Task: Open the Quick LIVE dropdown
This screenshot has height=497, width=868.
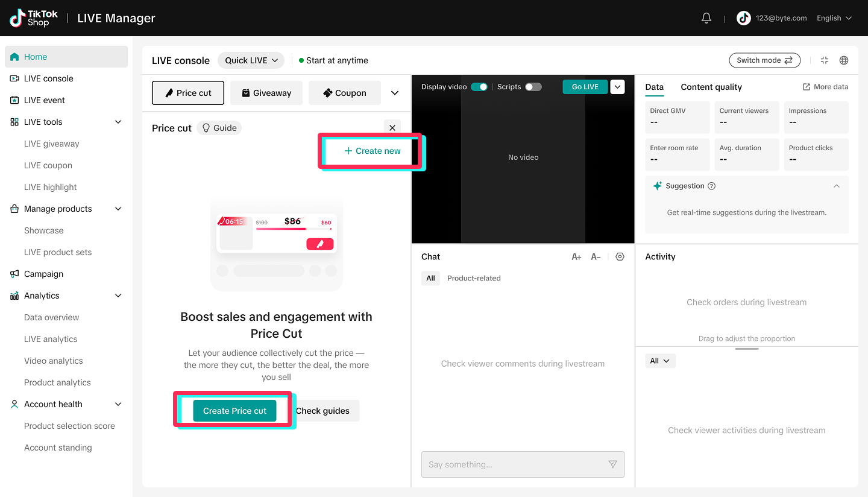Action: pos(251,60)
